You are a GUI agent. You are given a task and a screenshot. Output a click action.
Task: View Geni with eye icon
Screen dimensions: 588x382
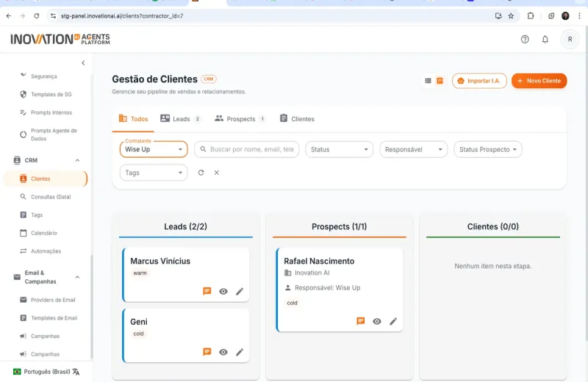point(223,352)
